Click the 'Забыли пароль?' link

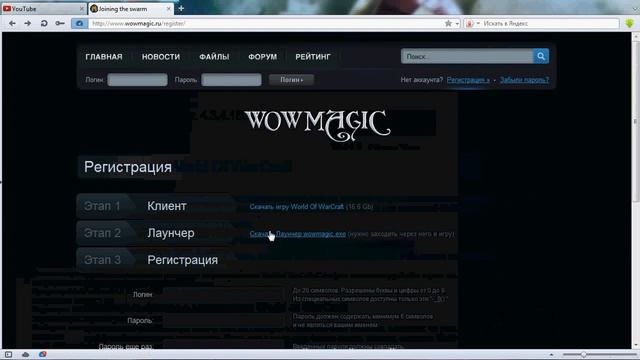[x=524, y=80]
